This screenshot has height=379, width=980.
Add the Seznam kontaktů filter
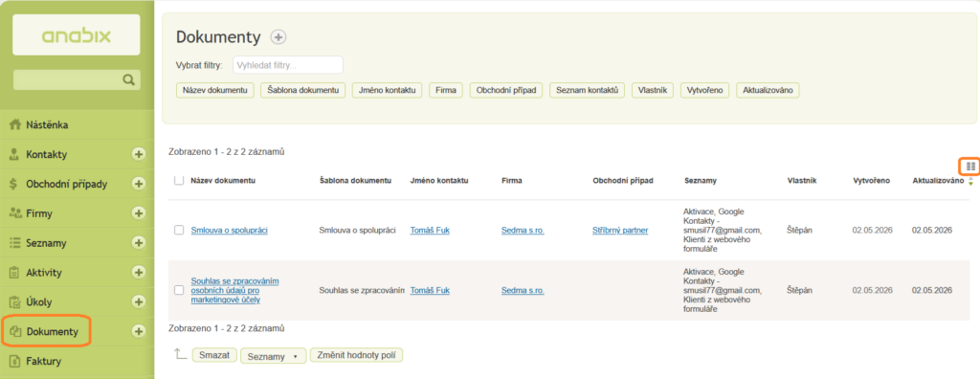click(587, 90)
